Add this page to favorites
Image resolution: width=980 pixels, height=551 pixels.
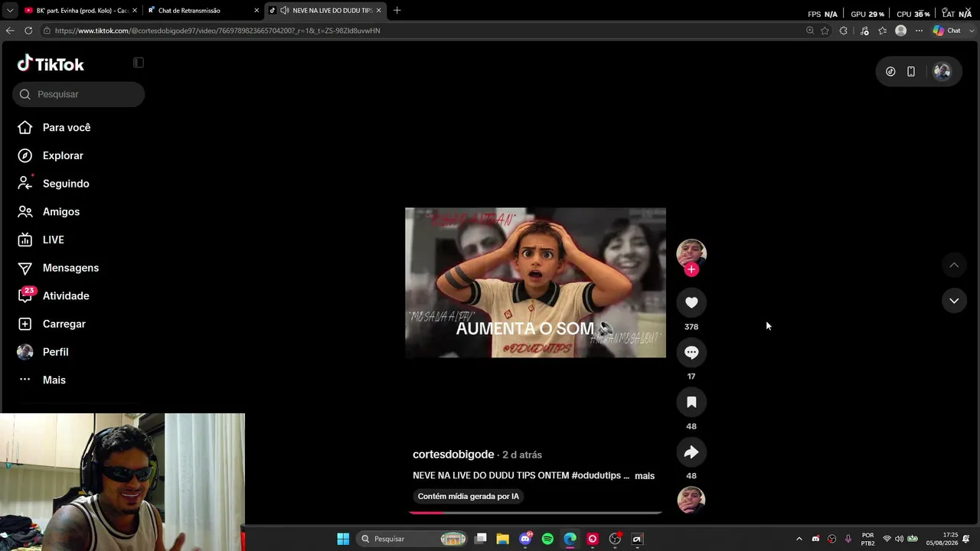[x=825, y=31]
